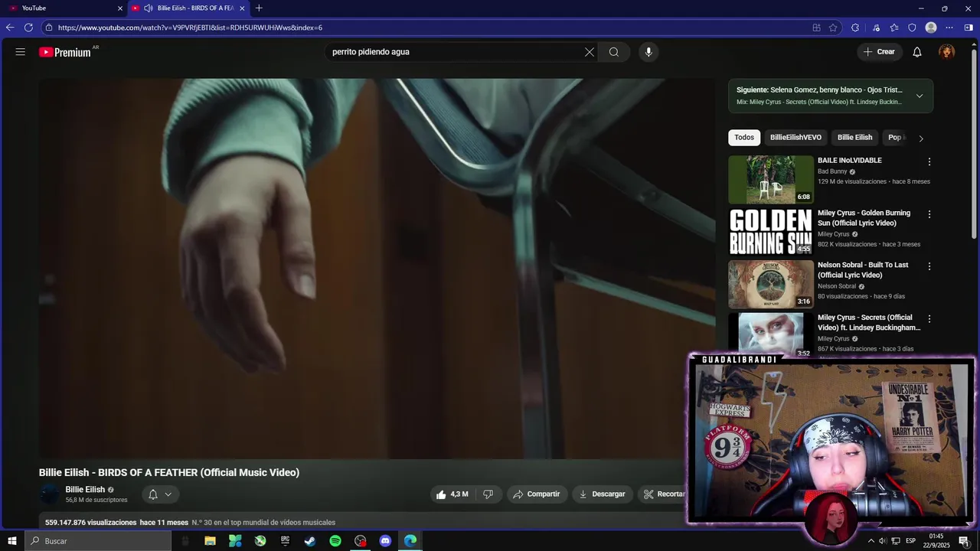Open Steam from the taskbar
980x551 pixels.
click(310, 541)
